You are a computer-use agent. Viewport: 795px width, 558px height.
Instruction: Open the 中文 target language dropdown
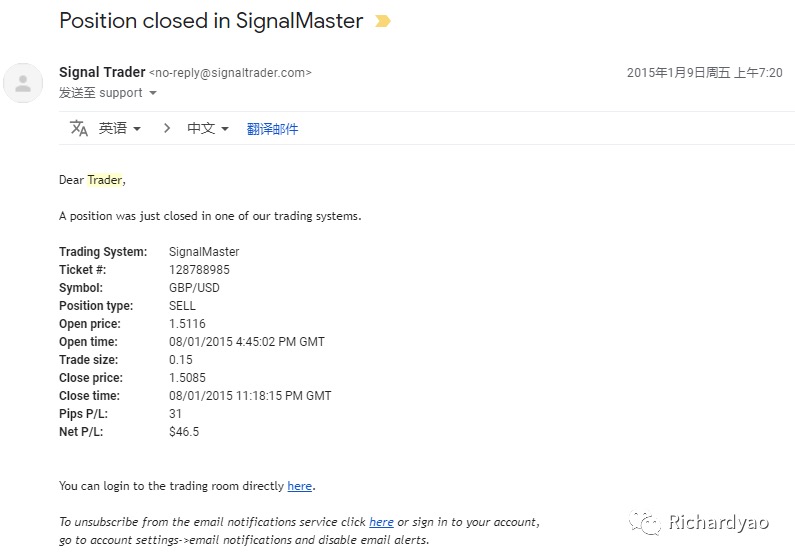coord(208,128)
